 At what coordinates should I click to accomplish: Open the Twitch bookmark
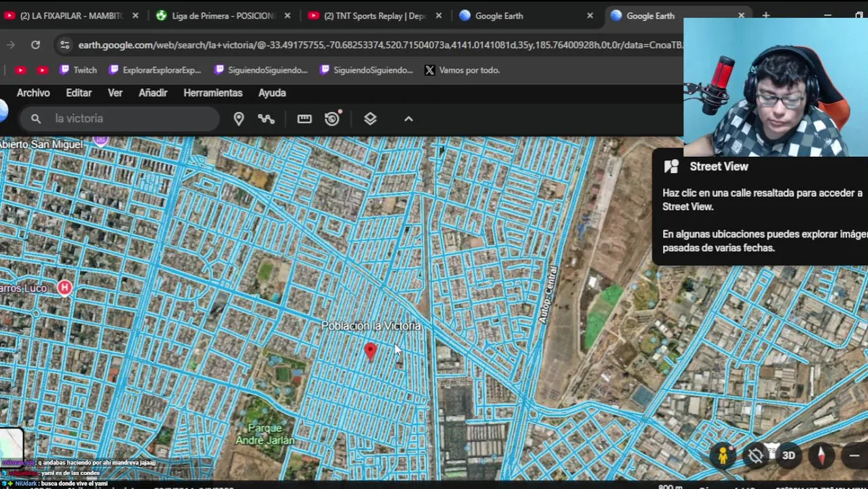coord(78,70)
